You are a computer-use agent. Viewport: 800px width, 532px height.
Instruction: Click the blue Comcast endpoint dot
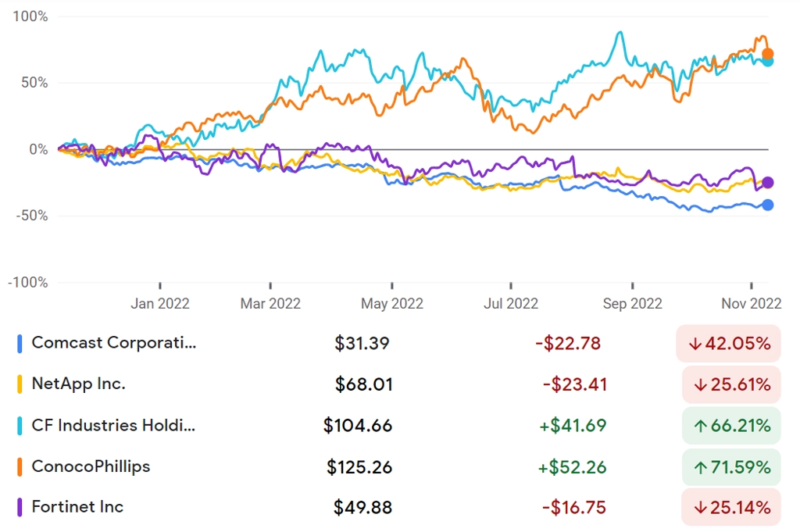pos(767,205)
